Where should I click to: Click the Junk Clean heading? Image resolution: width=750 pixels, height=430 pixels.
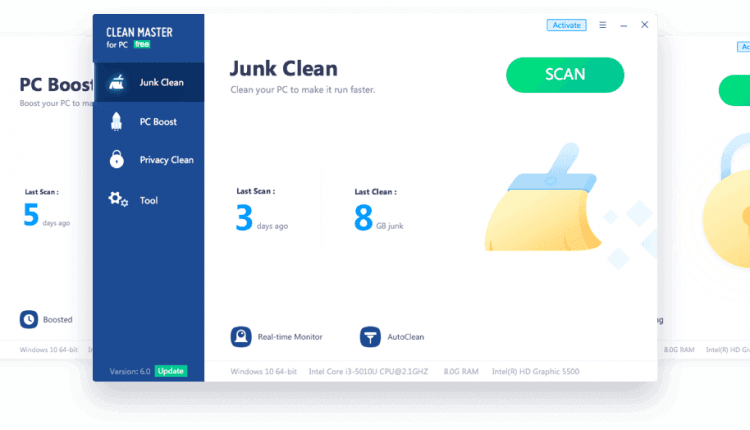coord(284,68)
